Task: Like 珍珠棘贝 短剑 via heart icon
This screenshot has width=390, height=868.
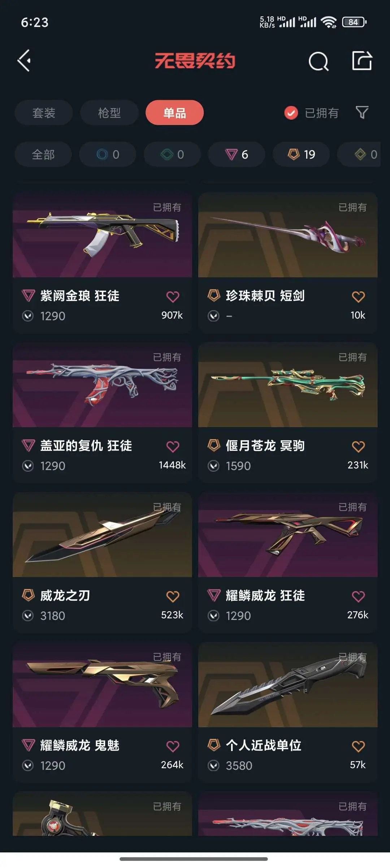Action: (x=358, y=297)
